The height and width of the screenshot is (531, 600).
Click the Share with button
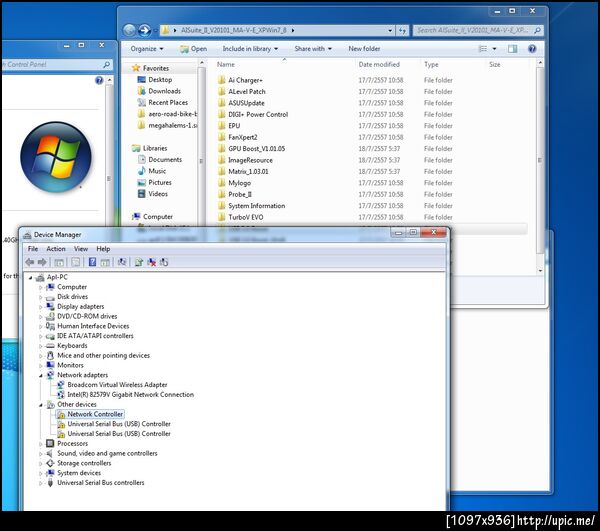(313, 49)
